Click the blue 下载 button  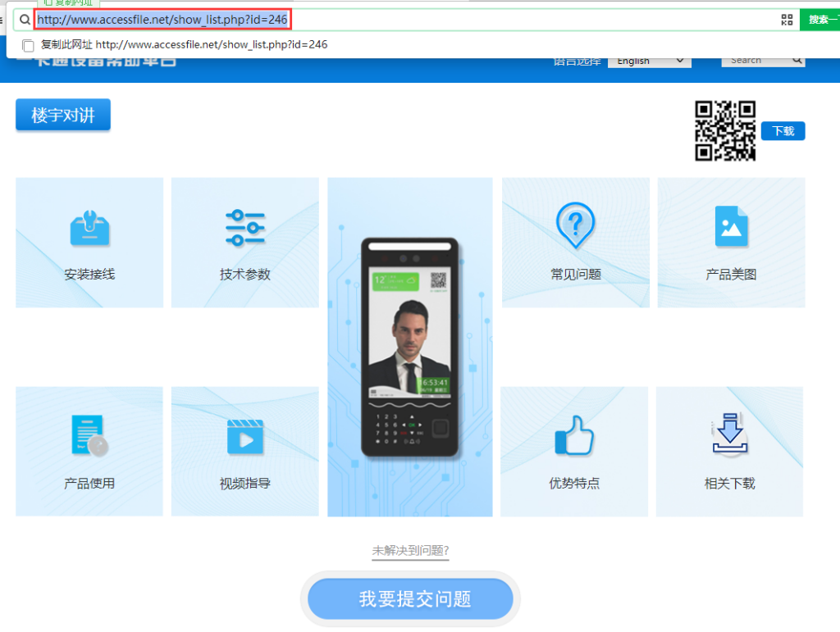783,131
